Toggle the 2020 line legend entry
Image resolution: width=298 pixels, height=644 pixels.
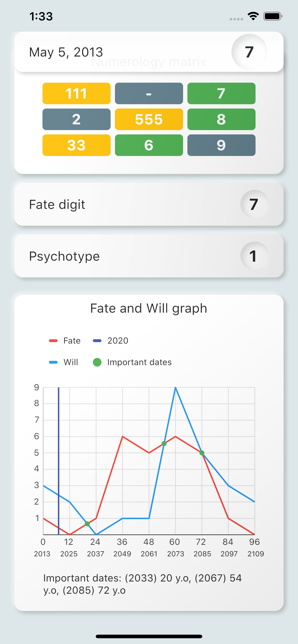(110, 341)
